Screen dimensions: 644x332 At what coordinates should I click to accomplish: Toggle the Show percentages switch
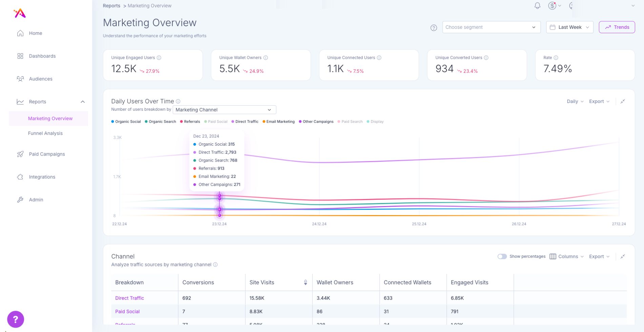[x=502, y=256]
